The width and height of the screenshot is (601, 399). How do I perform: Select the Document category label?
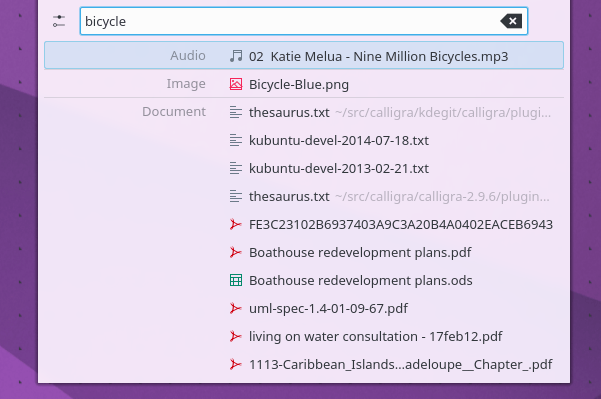(x=174, y=112)
